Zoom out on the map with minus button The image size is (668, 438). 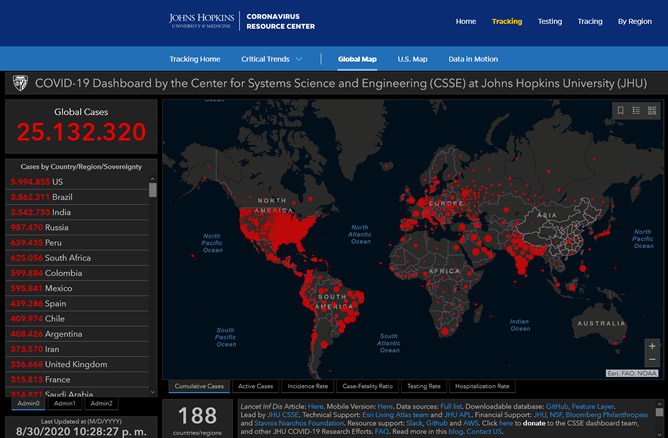652,360
